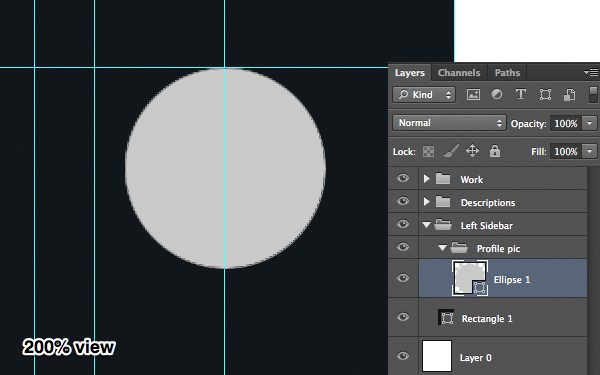Hide Layer 0
This screenshot has height=375, width=600.
(x=403, y=356)
